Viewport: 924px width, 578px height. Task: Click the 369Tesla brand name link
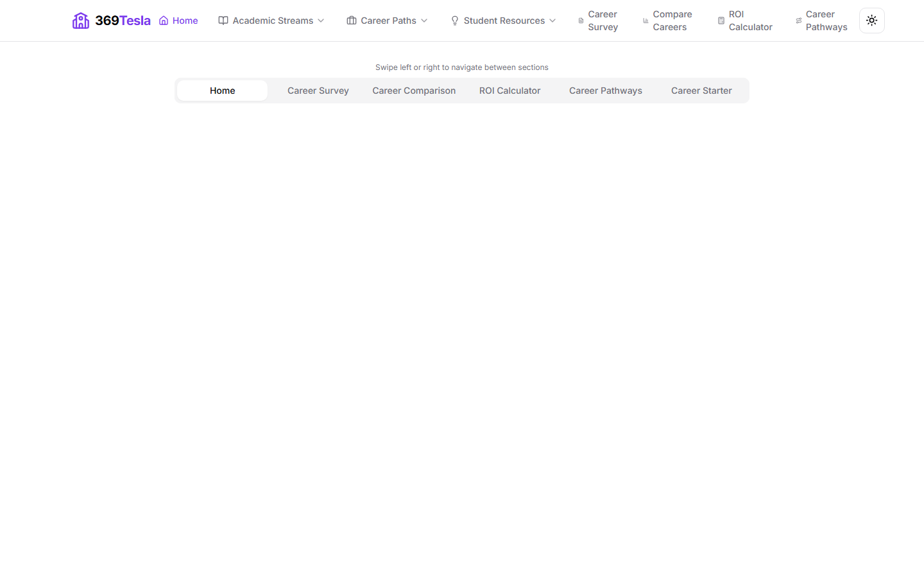click(123, 21)
